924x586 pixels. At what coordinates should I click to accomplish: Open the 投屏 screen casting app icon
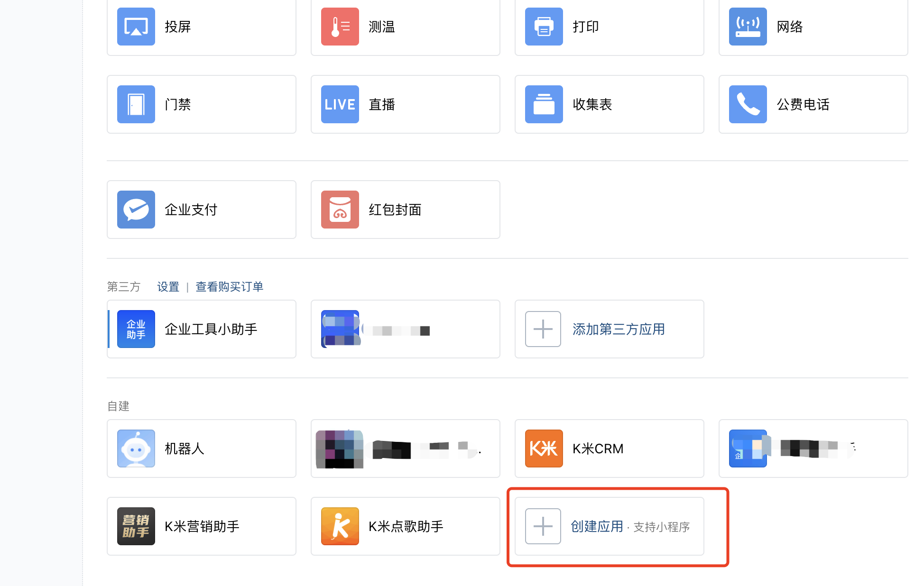136,27
